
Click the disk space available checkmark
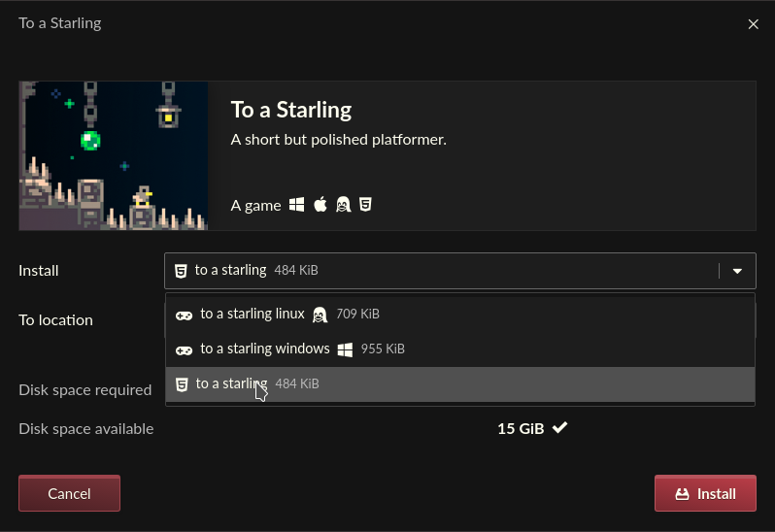click(x=560, y=427)
